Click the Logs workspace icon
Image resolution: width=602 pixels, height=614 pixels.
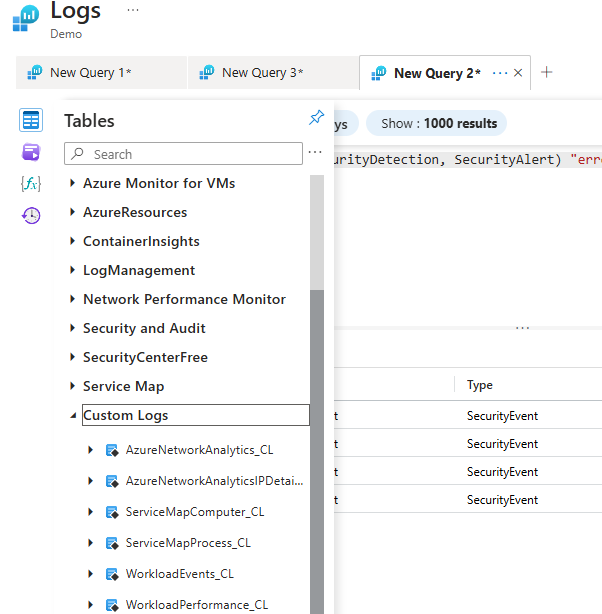(26, 18)
